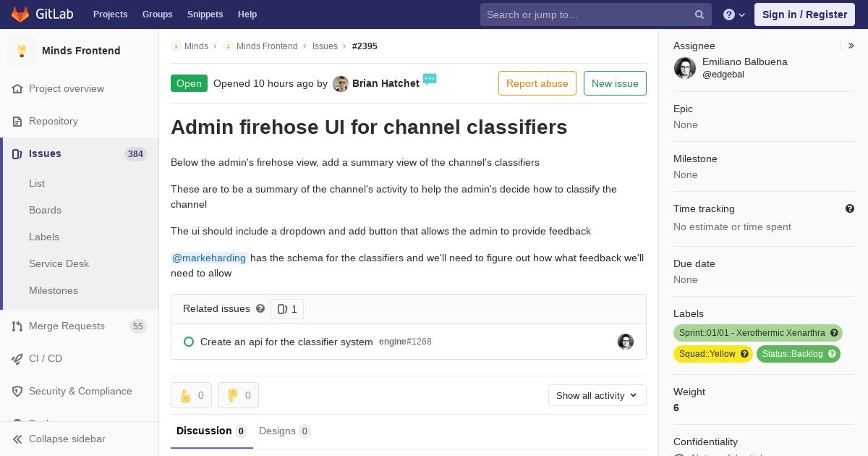Click Brian Hatchet's author avatar
868x456 pixels.
[341, 84]
